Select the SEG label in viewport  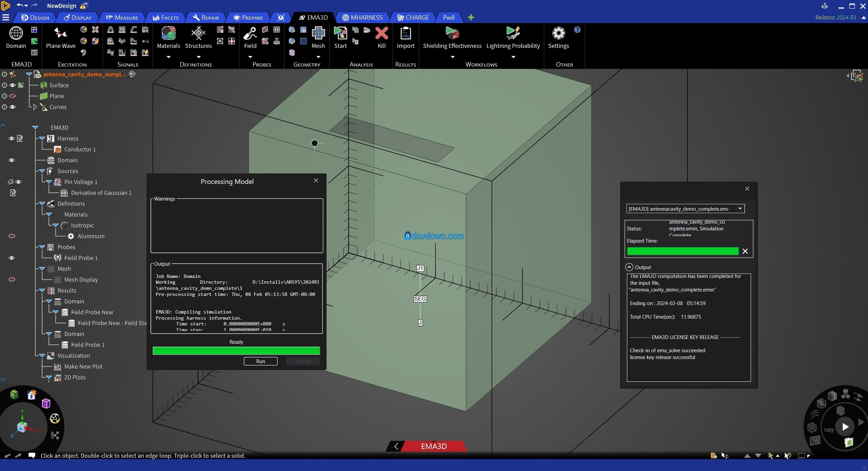(x=420, y=299)
